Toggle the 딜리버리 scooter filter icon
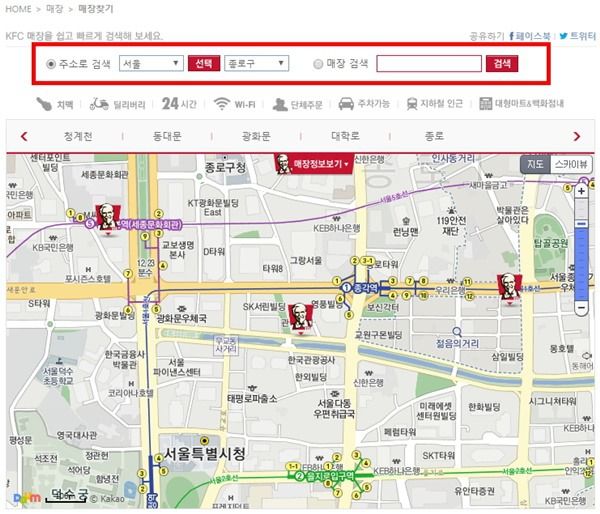Image resolution: width=600 pixels, height=514 pixels. 99,104
